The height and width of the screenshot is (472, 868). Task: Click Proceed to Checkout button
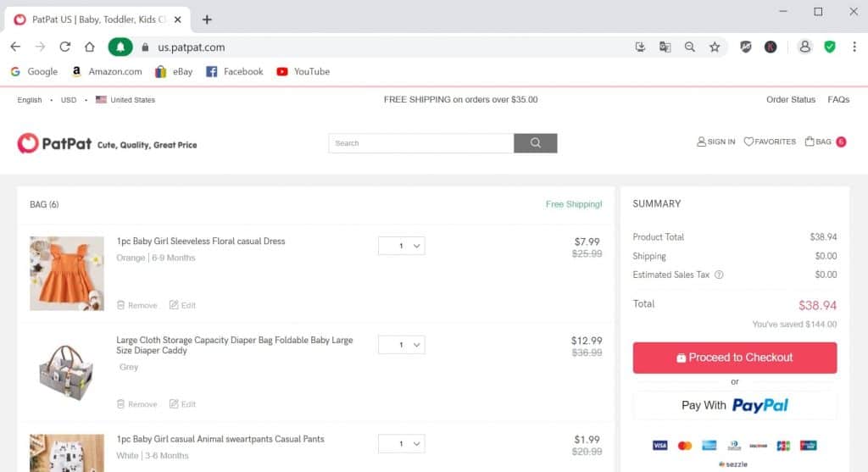click(735, 358)
